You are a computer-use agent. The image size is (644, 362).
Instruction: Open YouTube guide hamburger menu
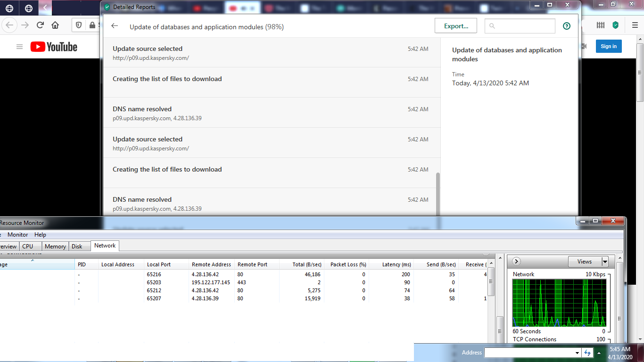click(19, 47)
